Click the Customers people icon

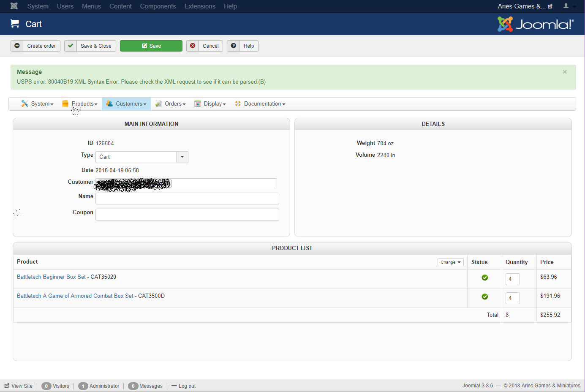tap(109, 103)
